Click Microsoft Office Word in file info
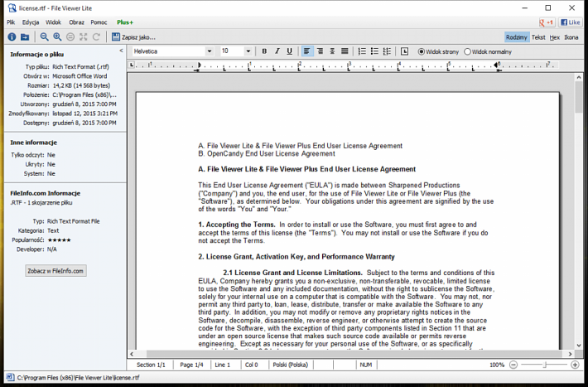 coord(80,75)
